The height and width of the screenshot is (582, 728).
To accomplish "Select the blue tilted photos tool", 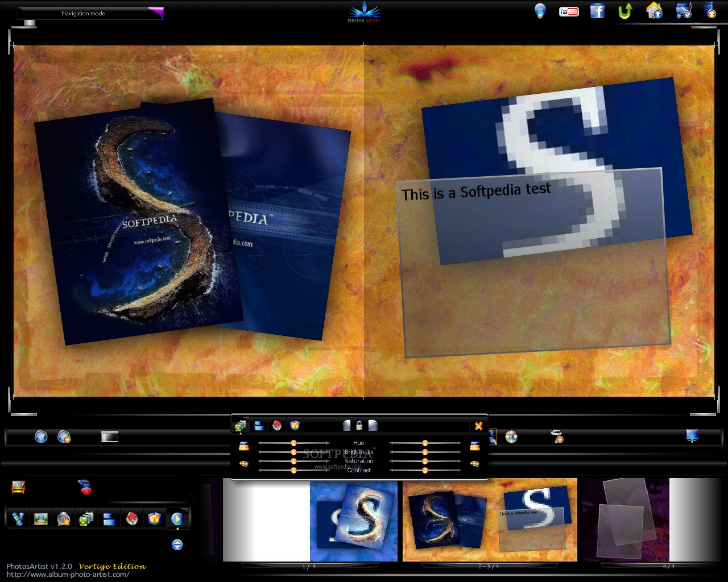I will point(18,518).
